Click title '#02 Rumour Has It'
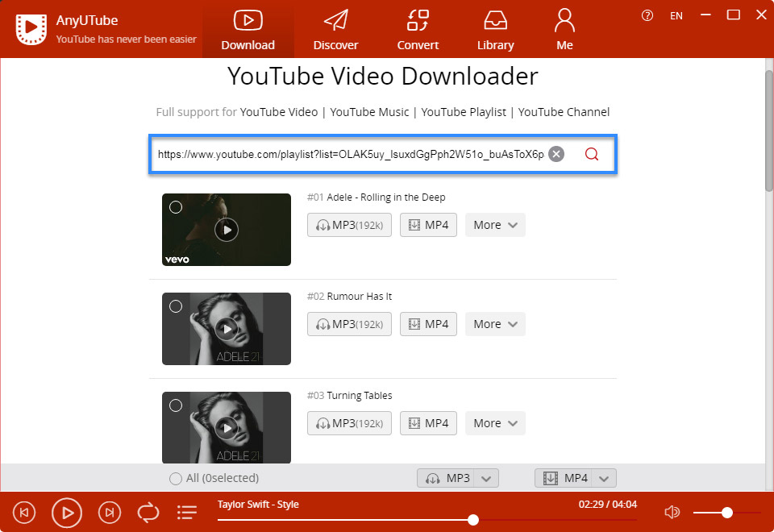This screenshot has width=774, height=532. point(349,297)
